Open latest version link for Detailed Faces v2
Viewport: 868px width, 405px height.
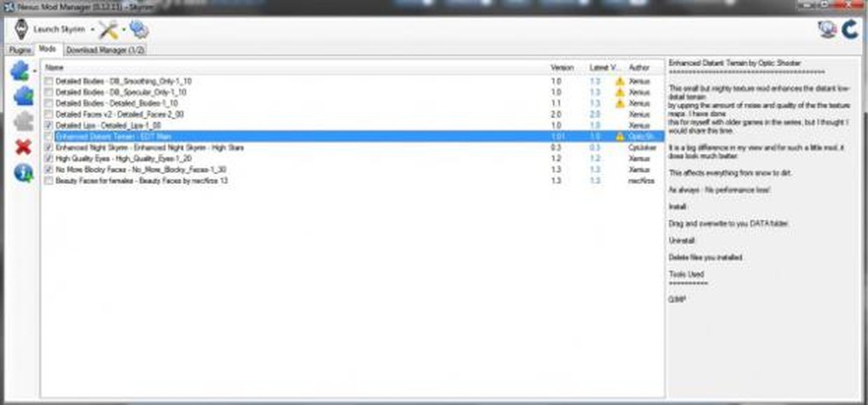tap(595, 115)
